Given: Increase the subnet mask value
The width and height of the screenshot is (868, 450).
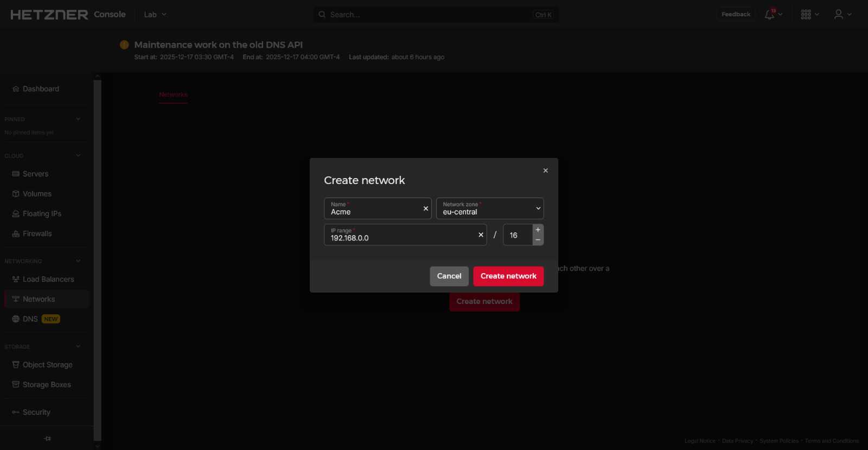Looking at the screenshot, I should click(538, 230).
